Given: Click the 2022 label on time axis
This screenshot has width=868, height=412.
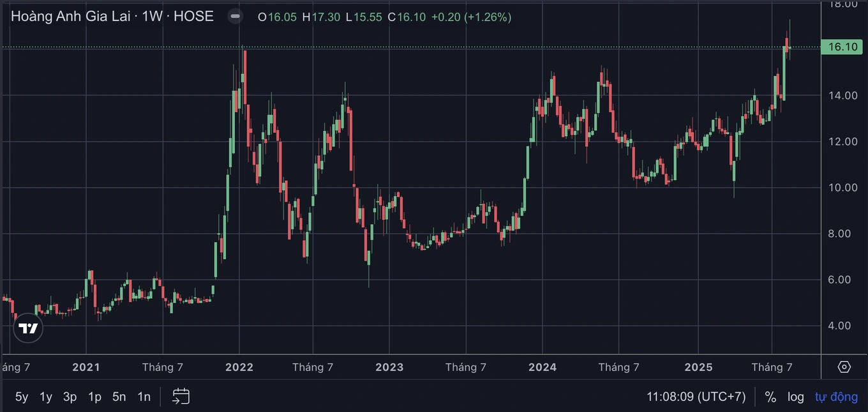Looking at the screenshot, I should 239,367.
